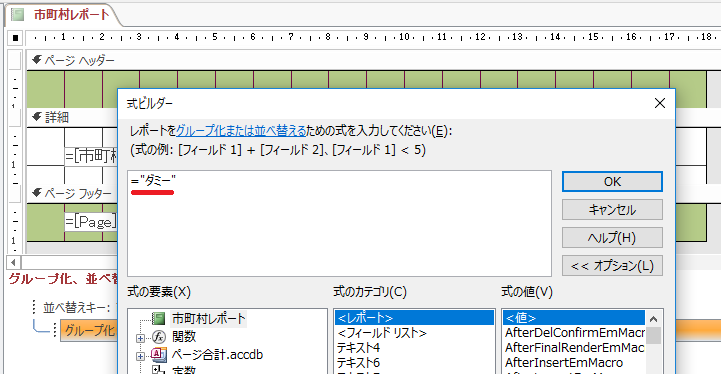The height and width of the screenshot is (374, 721).
Task: Click the =[市町村 text box in the detail section
Action: point(91,156)
